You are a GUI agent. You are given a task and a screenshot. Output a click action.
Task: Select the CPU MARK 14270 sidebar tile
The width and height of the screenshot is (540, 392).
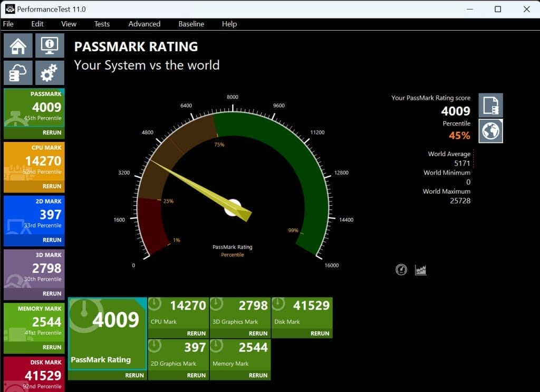point(34,161)
